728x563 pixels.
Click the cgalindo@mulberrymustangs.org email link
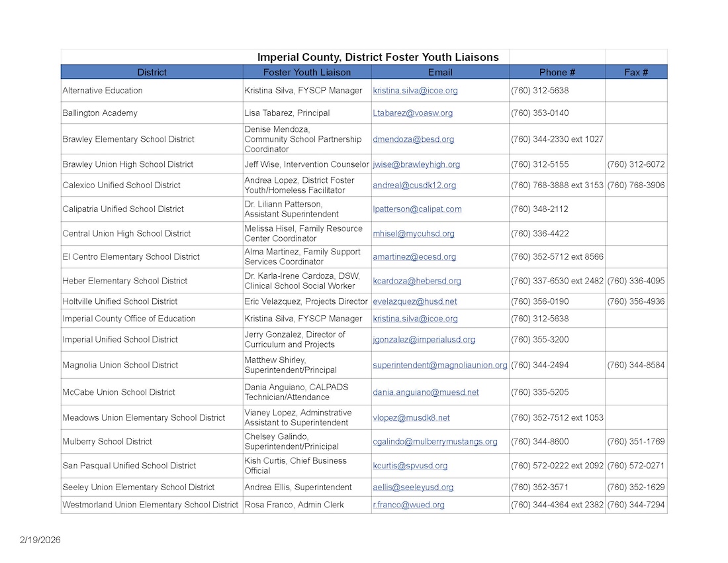(x=435, y=442)
